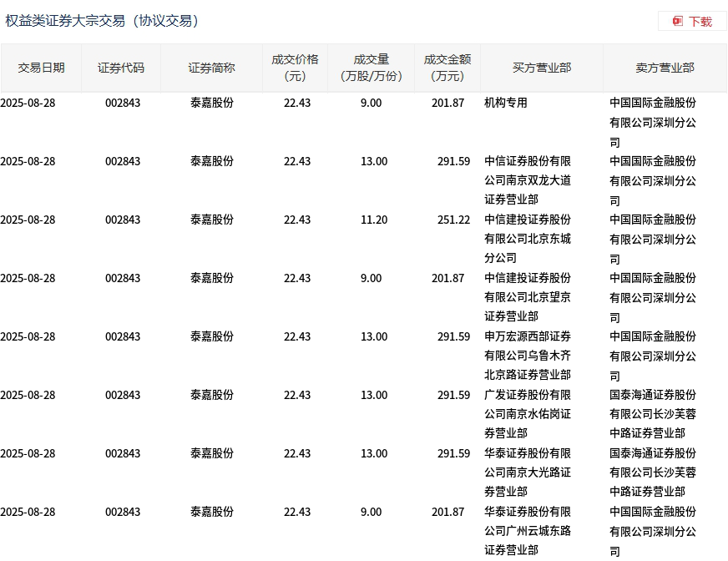Select buyer 广发证券南京水佑岗证券营业部
Viewport: 728px width, 561px height.
(x=528, y=414)
